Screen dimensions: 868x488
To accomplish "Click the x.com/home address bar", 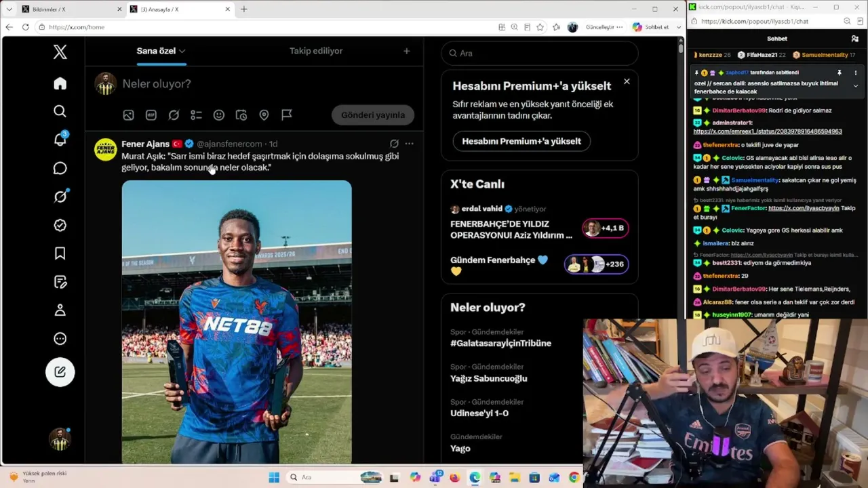I will click(264, 27).
